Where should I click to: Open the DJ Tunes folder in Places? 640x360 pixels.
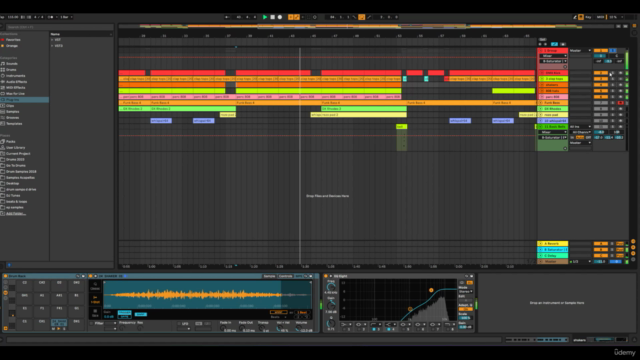[x=13, y=196]
